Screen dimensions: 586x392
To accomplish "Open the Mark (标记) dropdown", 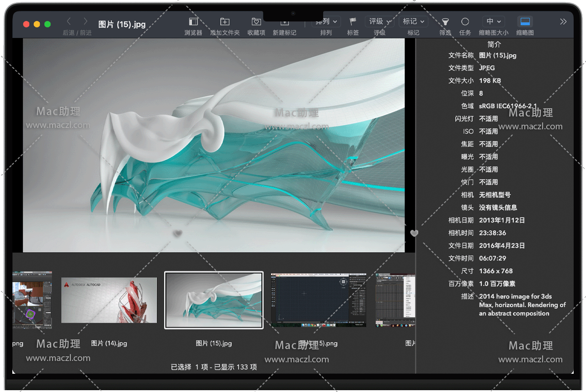I will [413, 22].
